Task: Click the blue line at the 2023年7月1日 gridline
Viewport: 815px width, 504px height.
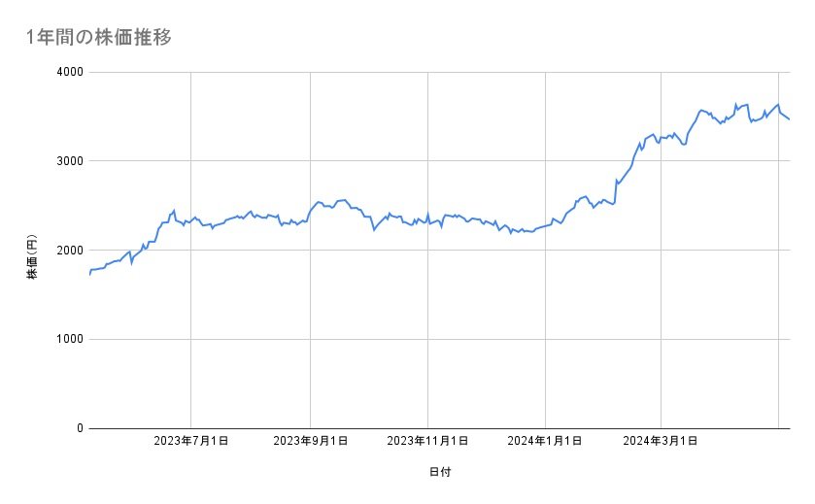Action: (x=190, y=220)
